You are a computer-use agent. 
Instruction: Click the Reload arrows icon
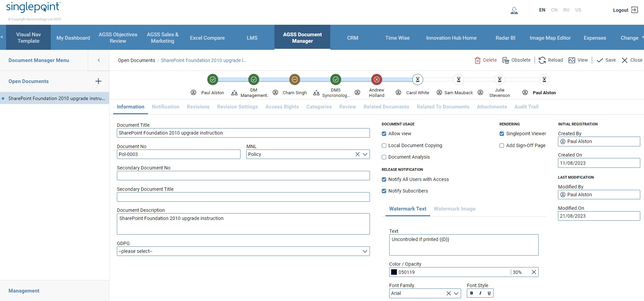click(x=542, y=60)
